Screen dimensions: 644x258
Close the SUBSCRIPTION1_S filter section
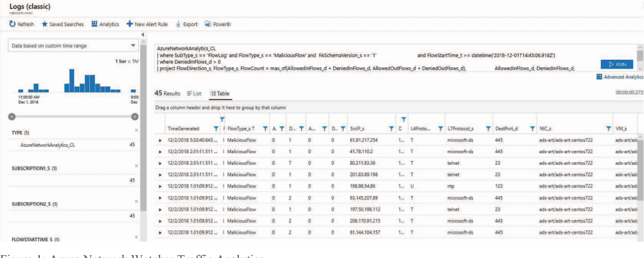[136, 166]
